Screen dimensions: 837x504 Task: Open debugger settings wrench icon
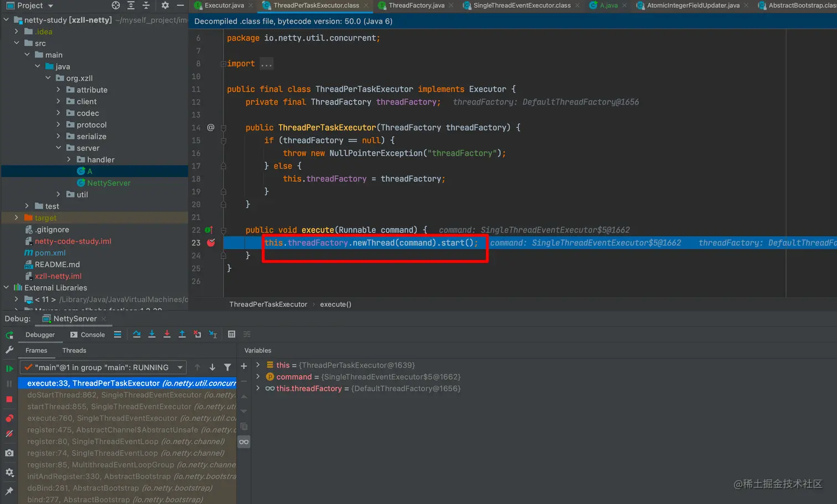[9, 350]
